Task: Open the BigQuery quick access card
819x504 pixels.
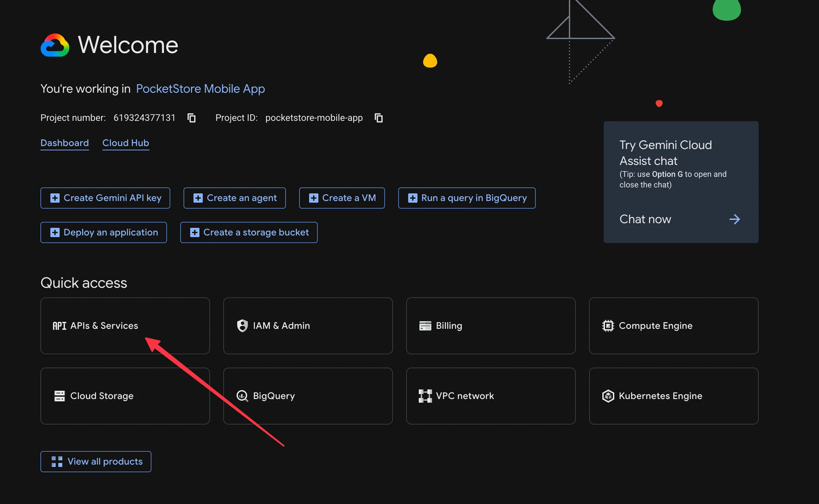Action: 308,396
